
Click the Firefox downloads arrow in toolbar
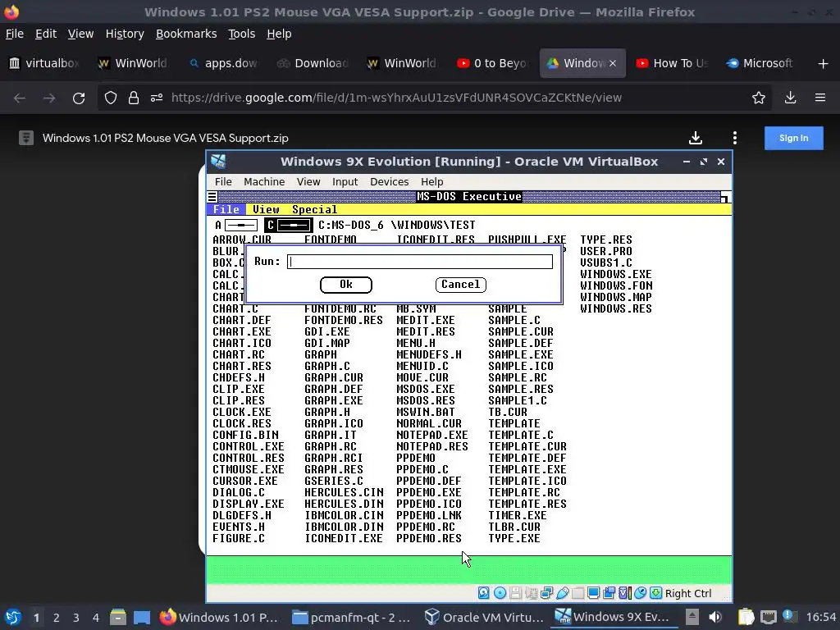tap(790, 98)
